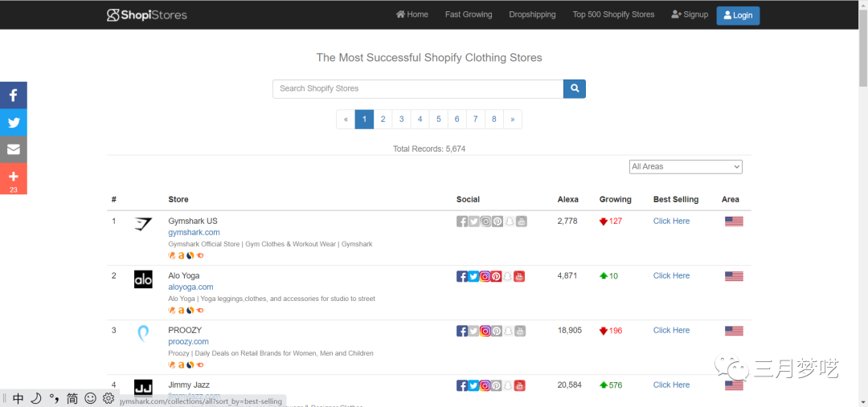Open the gymshark.com store link
Screen dimensions: 868x407
[194, 233]
